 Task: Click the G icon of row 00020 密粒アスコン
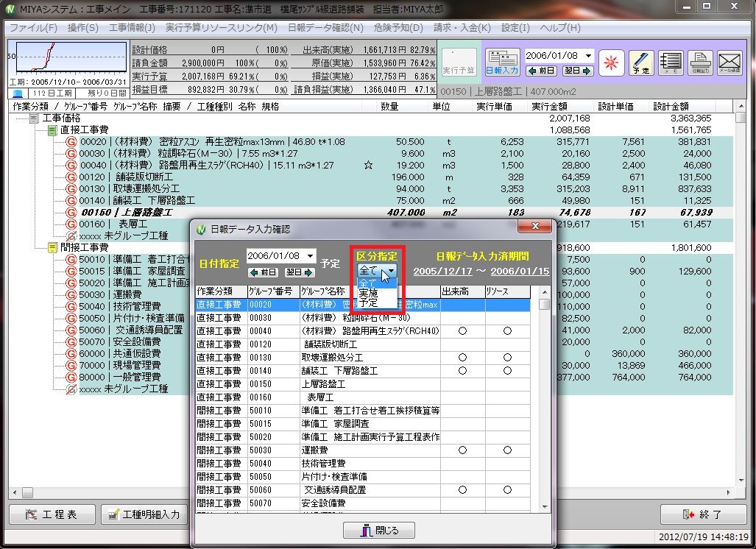71,142
